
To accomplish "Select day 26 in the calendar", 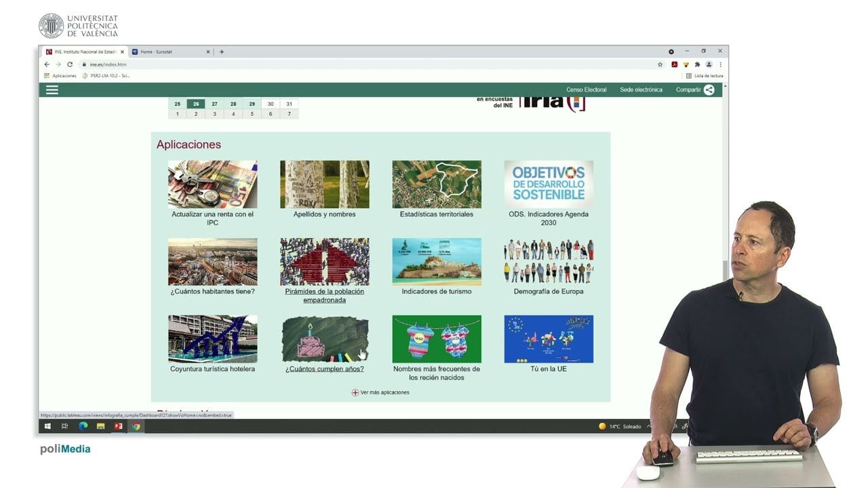I will [196, 104].
